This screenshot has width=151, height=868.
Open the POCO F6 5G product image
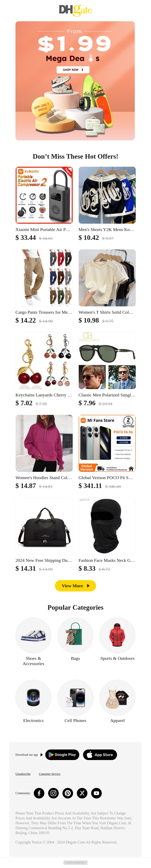pyautogui.click(x=107, y=443)
